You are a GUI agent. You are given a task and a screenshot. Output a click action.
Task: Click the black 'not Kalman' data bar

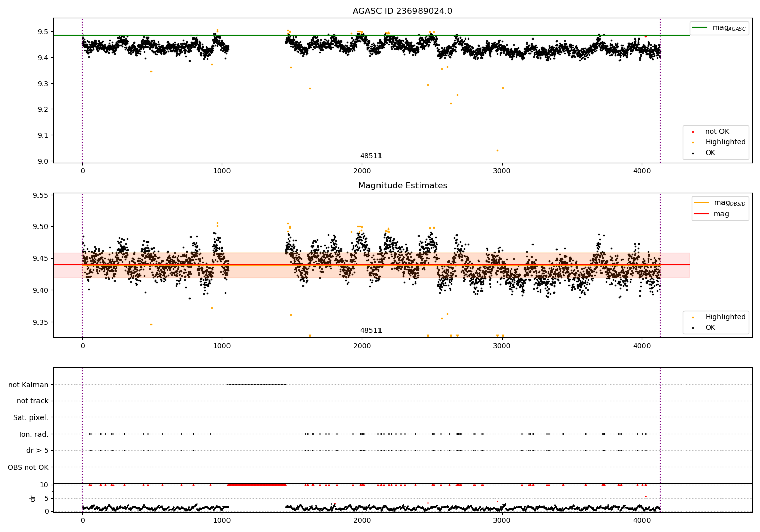pyautogui.click(x=257, y=384)
